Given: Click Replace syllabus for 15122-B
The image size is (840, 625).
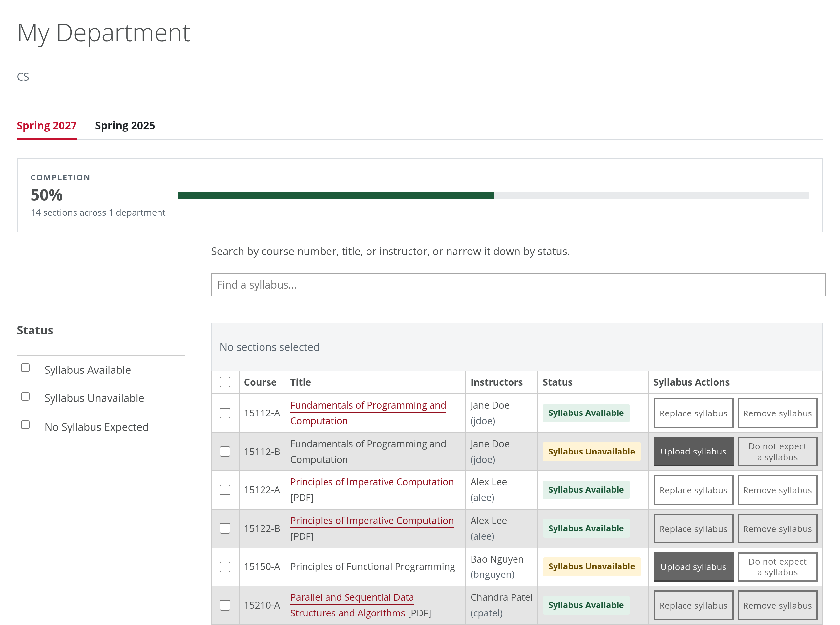Looking at the screenshot, I should click(693, 529).
